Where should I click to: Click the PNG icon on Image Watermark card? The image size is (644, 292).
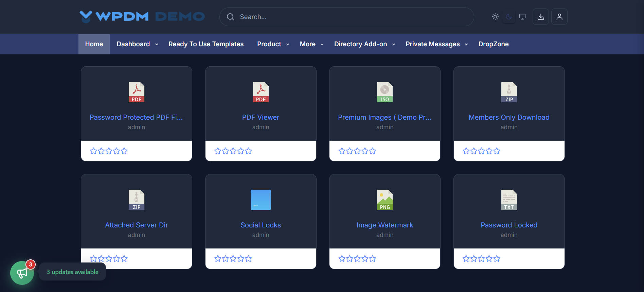pos(384,200)
